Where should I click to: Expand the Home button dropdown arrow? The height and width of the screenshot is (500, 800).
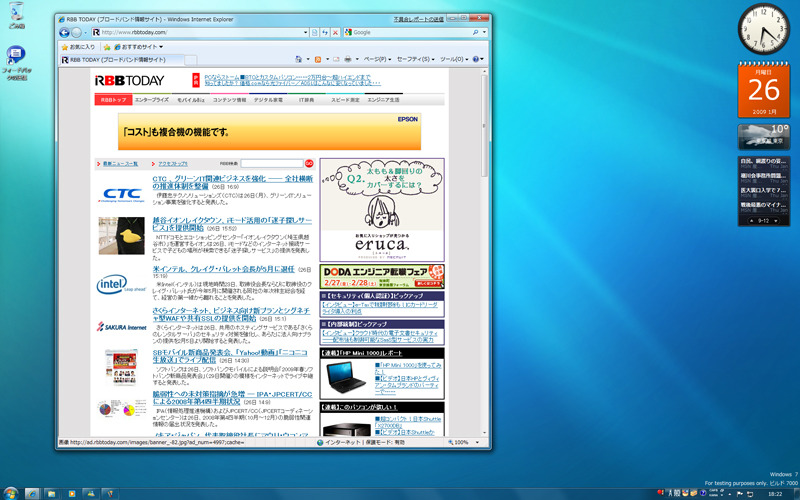tap(308, 59)
